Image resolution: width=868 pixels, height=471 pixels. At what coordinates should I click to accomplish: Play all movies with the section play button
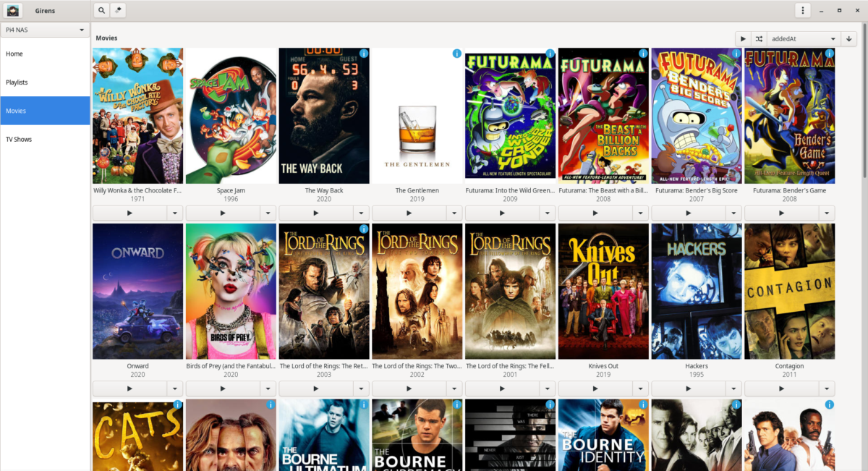coord(743,39)
